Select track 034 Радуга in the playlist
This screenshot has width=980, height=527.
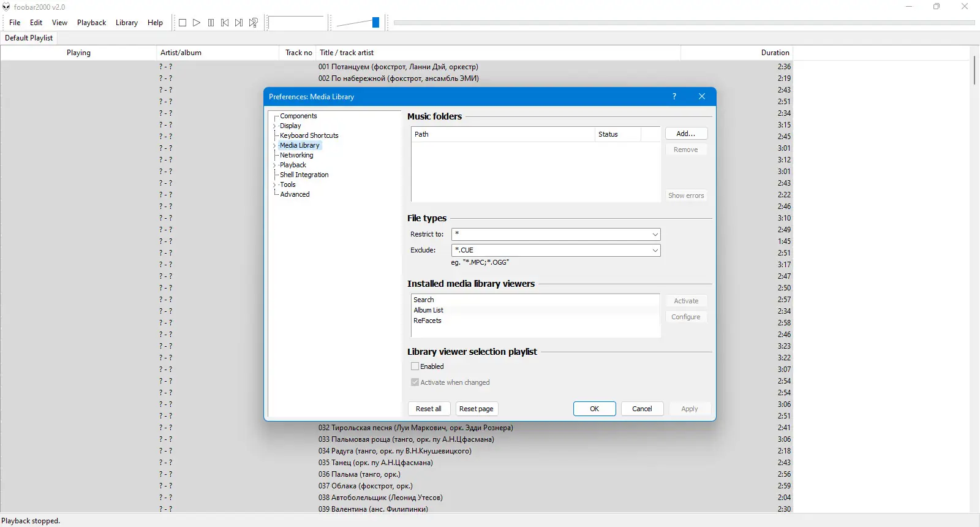[x=396, y=451]
